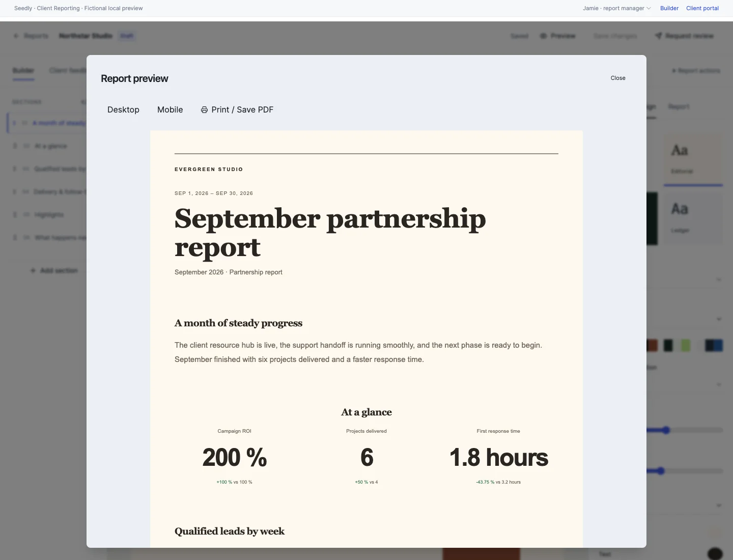
Task: Switch preview to Desktop view
Action: pos(123,110)
